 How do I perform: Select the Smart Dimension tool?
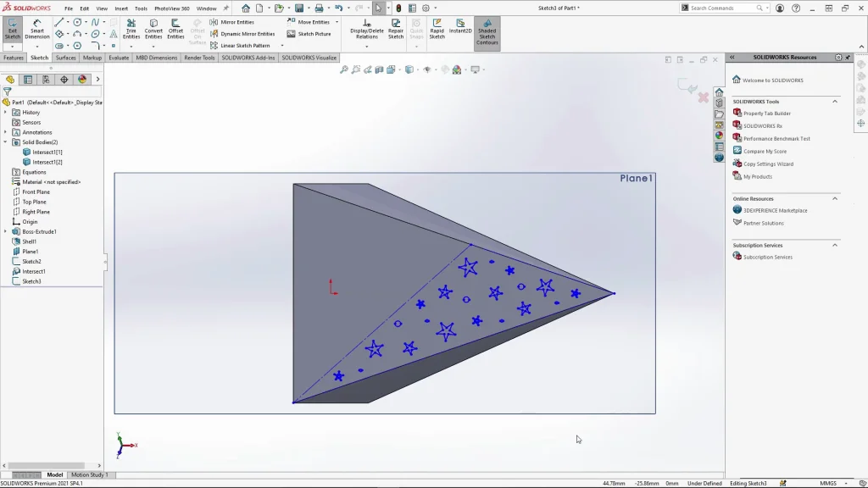point(36,29)
